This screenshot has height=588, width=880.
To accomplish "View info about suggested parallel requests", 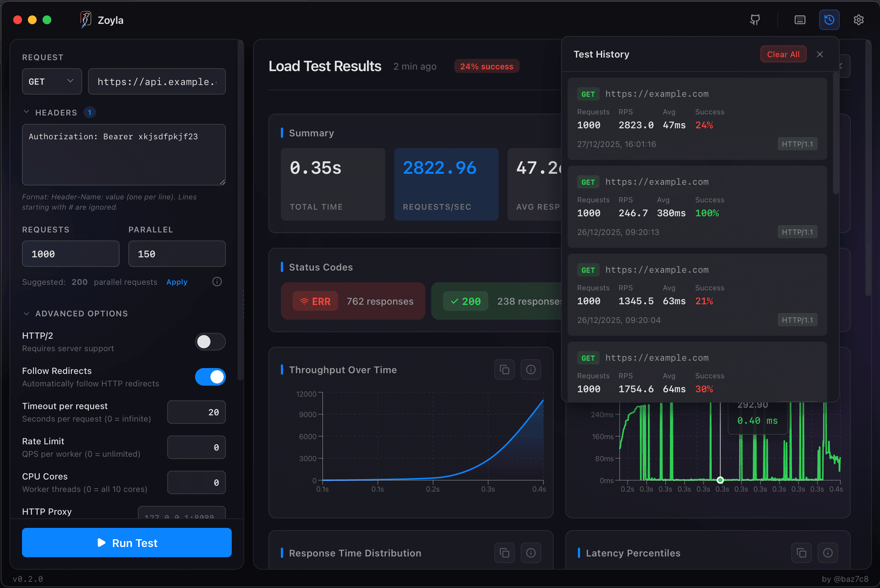I will (x=217, y=282).
